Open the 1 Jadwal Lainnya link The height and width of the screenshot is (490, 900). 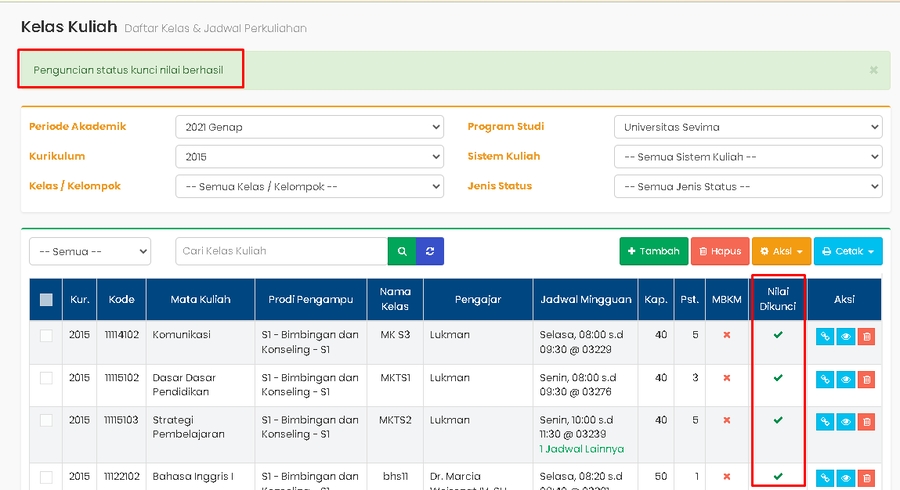[x=581, y=449]
